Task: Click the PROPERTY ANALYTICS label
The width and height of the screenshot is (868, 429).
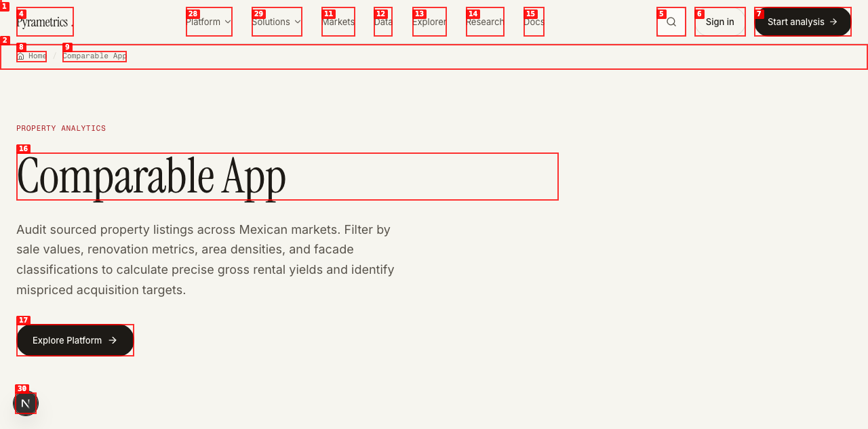Action: click(x=61, y=128)
